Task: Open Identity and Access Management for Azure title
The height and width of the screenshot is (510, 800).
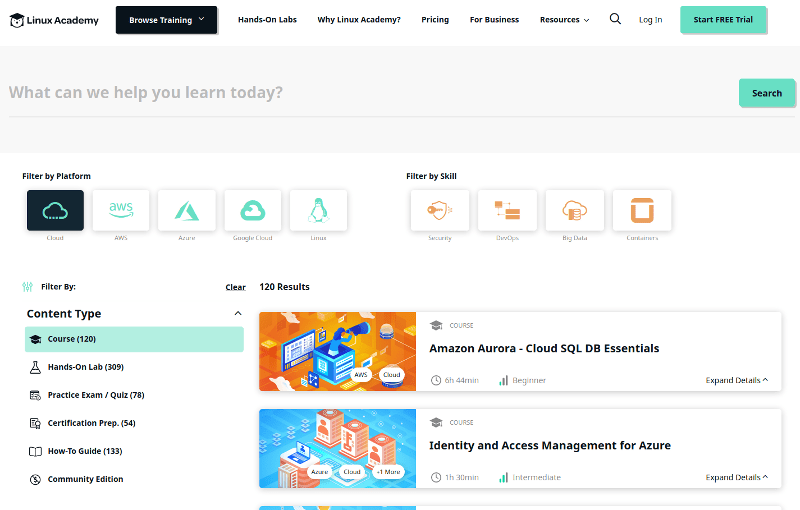Action: pos(550,445)
